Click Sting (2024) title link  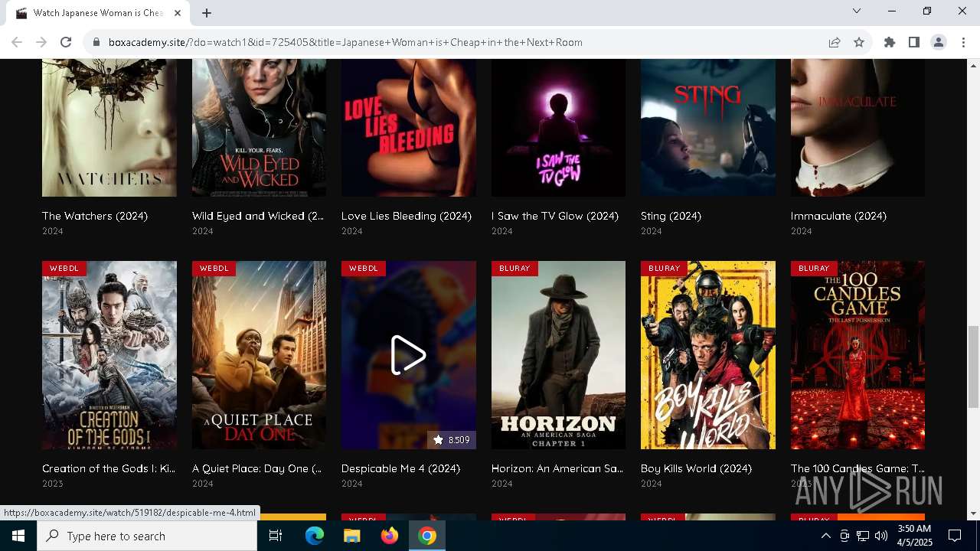(x=671, y=216)
